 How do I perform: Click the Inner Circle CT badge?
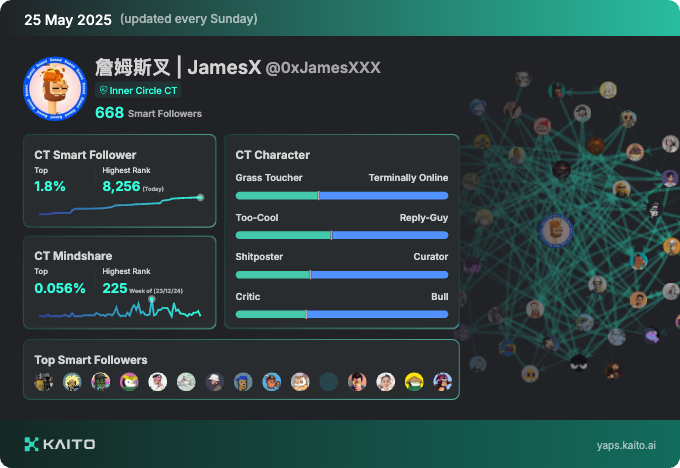pos(138,90)
